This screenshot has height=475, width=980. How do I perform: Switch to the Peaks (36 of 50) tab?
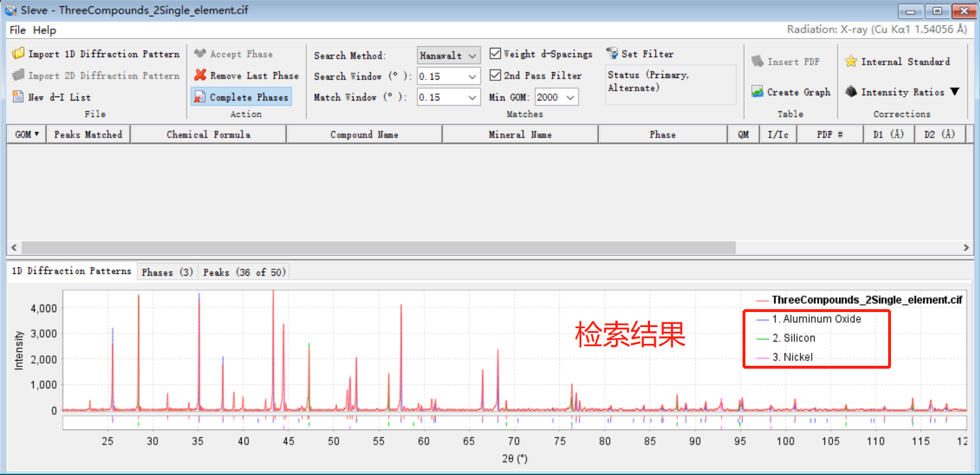pyautogui.click(x=244, y=272)
